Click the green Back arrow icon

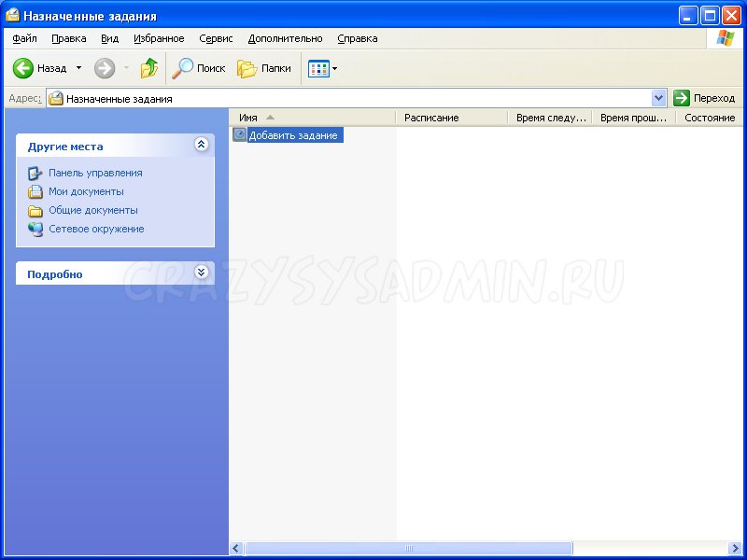tap(23, 68)
